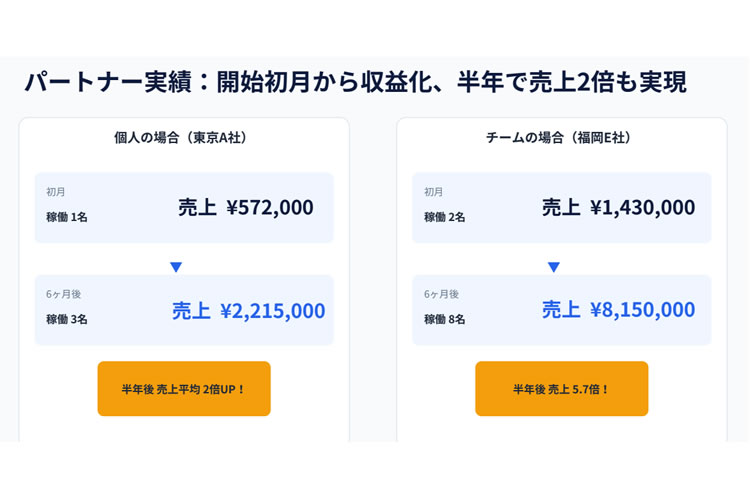Click 半年で売上2倍も実現 in the heading
The image size is (750, 500).
[572, 82]
